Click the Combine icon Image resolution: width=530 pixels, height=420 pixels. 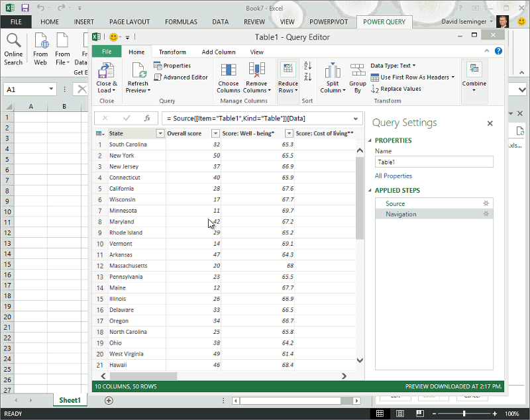tap(474, 70)
